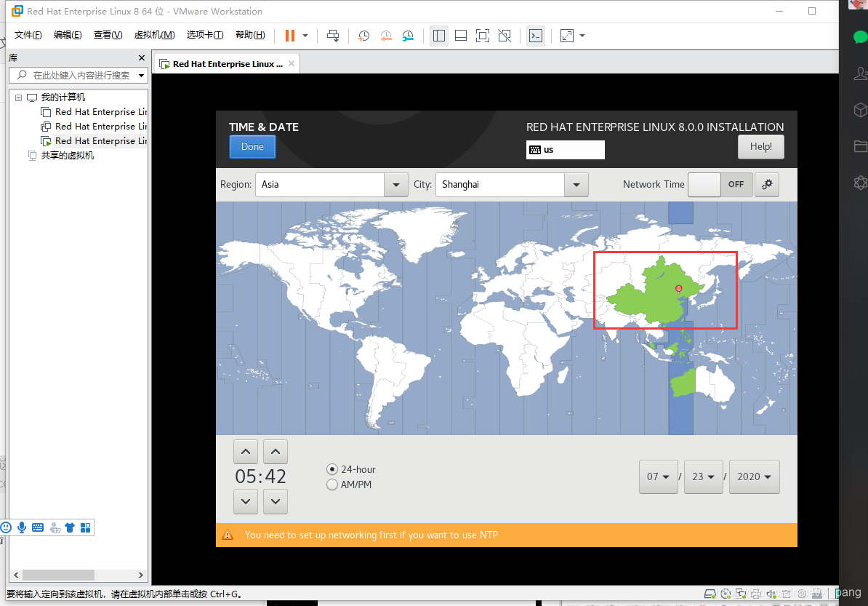
Task: Open the 虚拟机(M) menu
Action: click(x=154, y=35)
